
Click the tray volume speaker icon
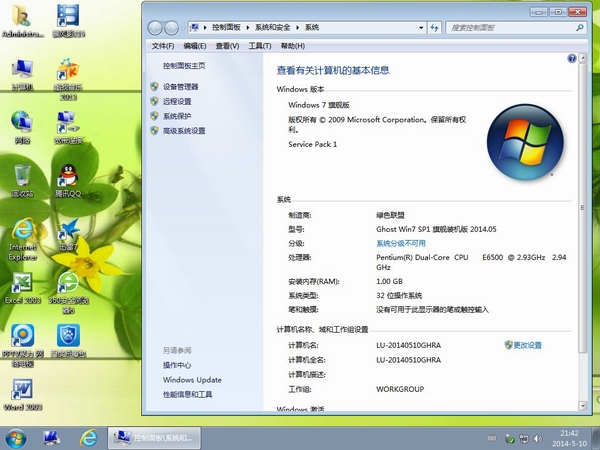(x=538, y=439)
